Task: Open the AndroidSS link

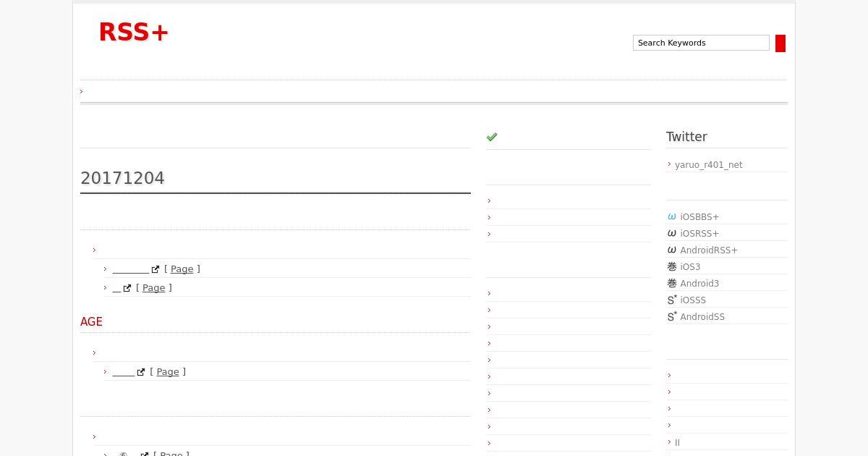Action: click(x=702, y=317)
